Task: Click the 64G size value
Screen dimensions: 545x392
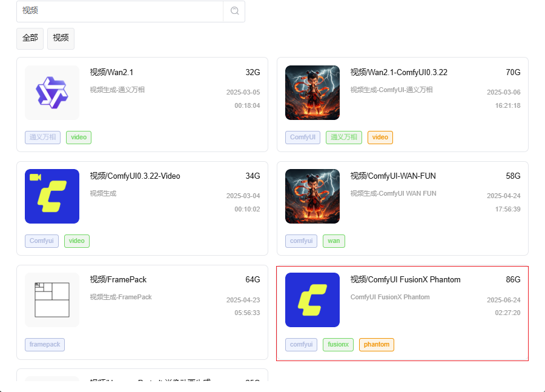Action: tap(253, 280)
